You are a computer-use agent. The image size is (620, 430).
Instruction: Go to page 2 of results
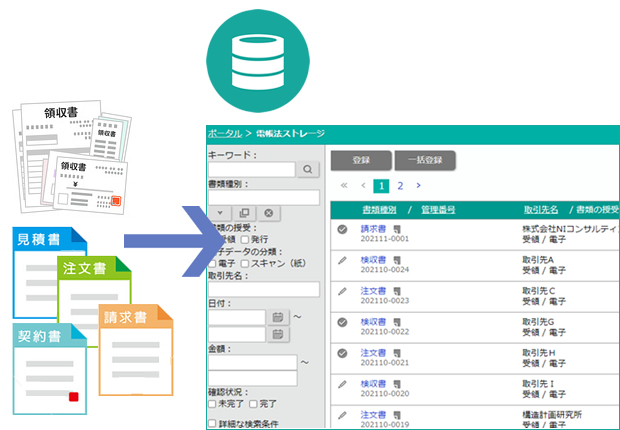[400, 185]
